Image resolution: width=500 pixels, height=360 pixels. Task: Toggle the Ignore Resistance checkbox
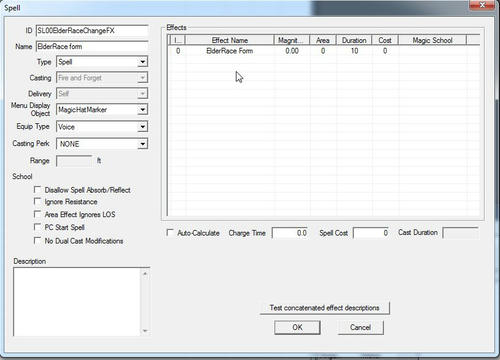coord(37,202)
